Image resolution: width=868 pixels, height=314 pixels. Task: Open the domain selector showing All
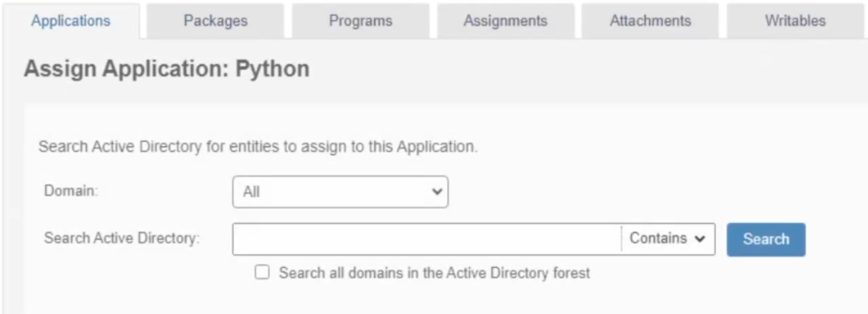(340, 192)
